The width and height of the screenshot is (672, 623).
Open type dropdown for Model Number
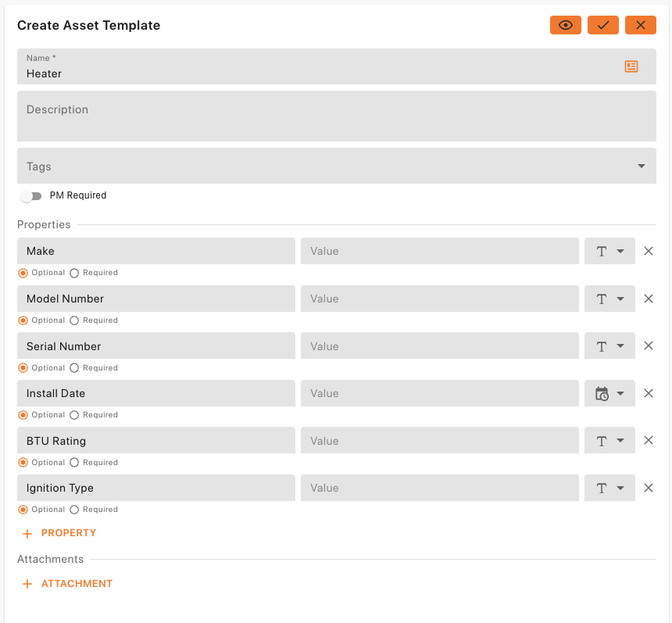click(609, 299)
